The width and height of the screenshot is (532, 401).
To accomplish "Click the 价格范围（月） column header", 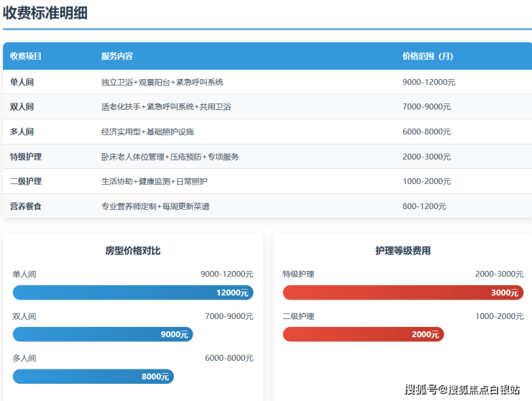I will 428,56.
